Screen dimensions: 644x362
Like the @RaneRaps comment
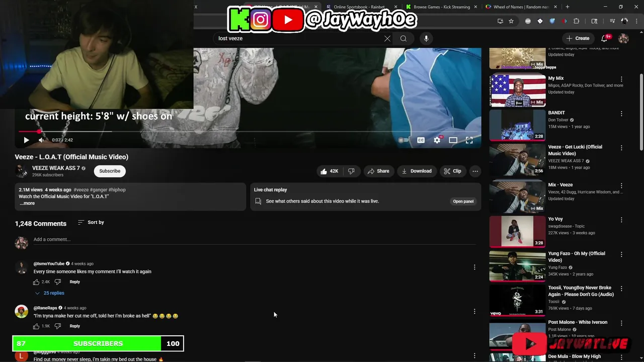click(36, 326)
